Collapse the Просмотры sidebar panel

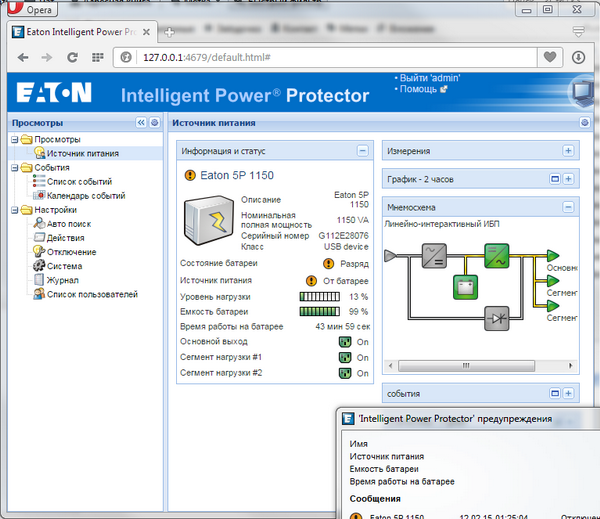[x=141, y=122]
